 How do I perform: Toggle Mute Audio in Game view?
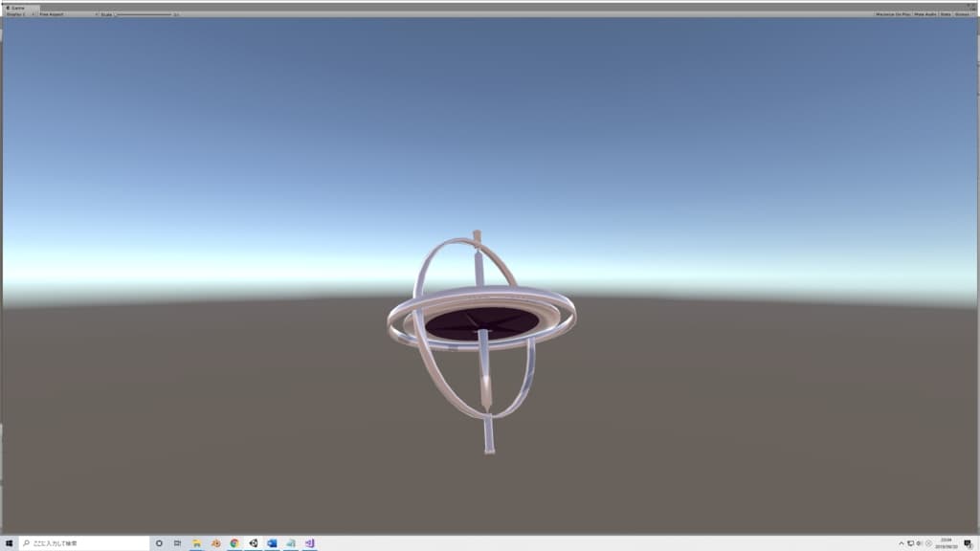click(x=925, y=14)
